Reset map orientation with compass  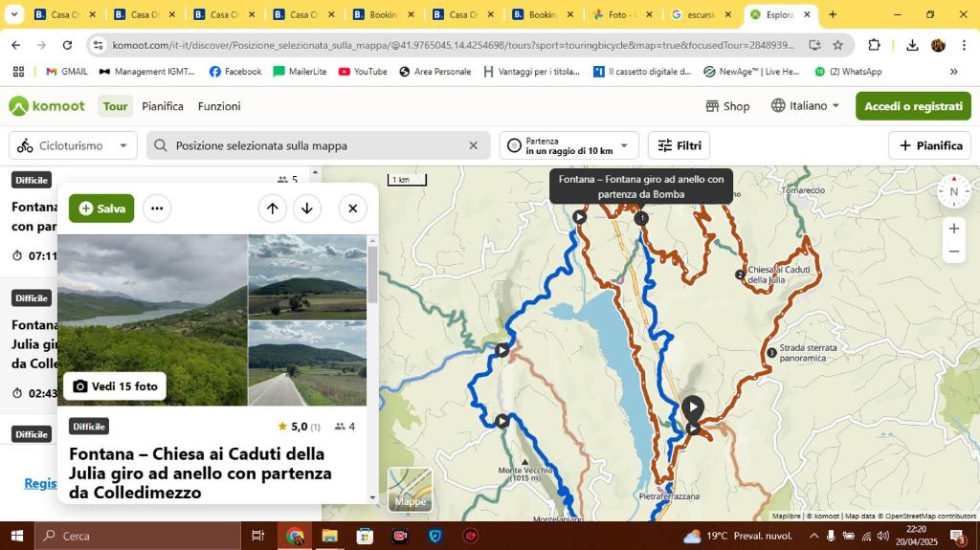pos(953,191)
